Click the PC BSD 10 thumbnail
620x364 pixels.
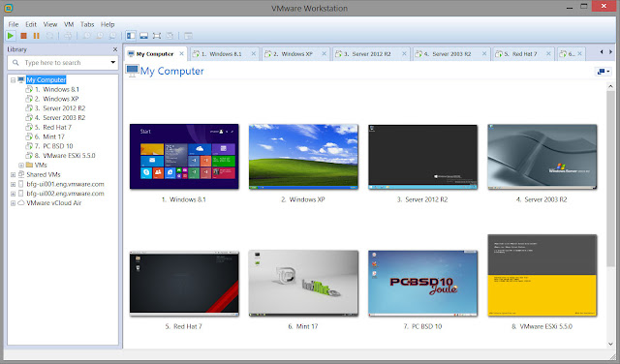coord(422,283)
